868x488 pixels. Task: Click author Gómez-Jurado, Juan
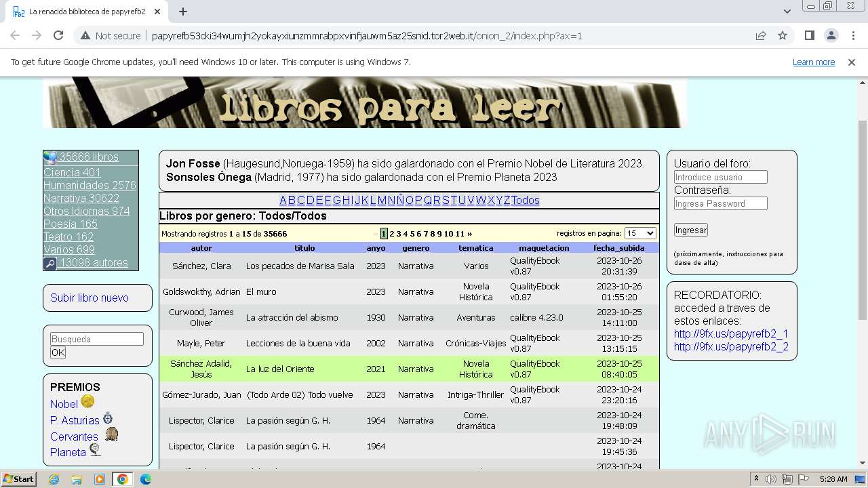tap(201, 394)
